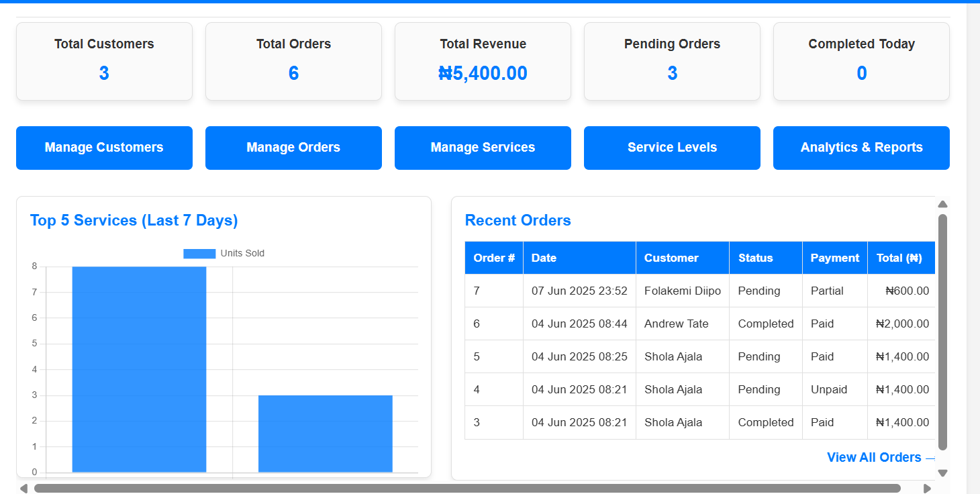Open the Manage Orders section
This screenshot has width=980, height=494.
point(293,148)
